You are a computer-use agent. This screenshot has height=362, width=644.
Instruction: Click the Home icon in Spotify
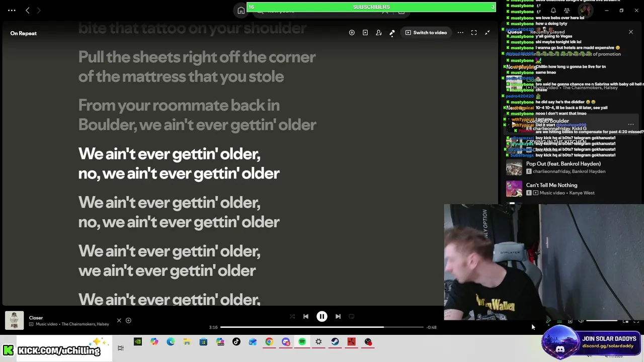[x=241, y=11]
